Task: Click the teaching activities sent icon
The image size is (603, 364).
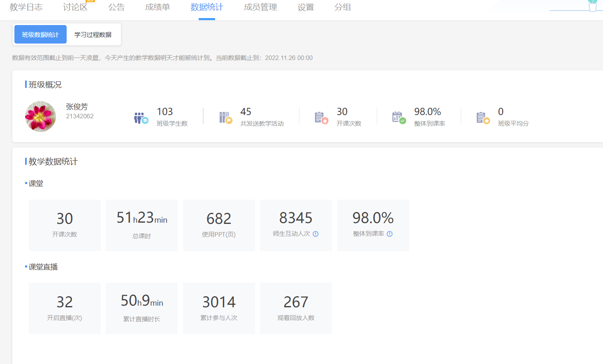Action: pyautogui.click(x=225, y=117)
